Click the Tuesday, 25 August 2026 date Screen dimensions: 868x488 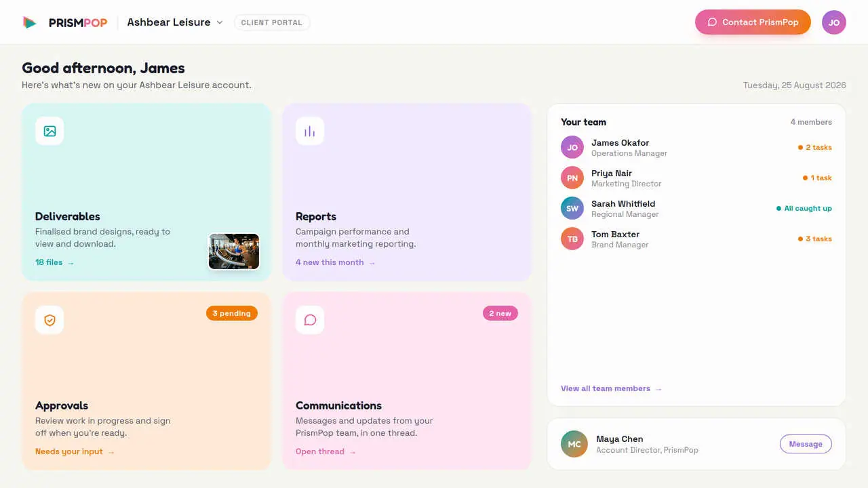(x=795, y=85)
